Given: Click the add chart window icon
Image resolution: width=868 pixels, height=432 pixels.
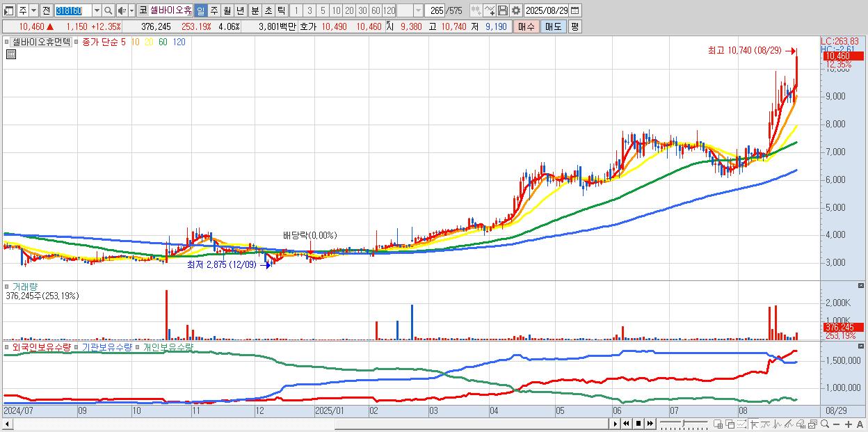Looking at the screenshot, I should tap(718, 424).
